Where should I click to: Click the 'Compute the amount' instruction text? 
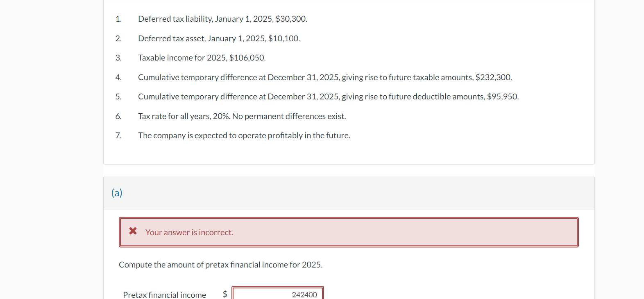[x=220, y=264]
